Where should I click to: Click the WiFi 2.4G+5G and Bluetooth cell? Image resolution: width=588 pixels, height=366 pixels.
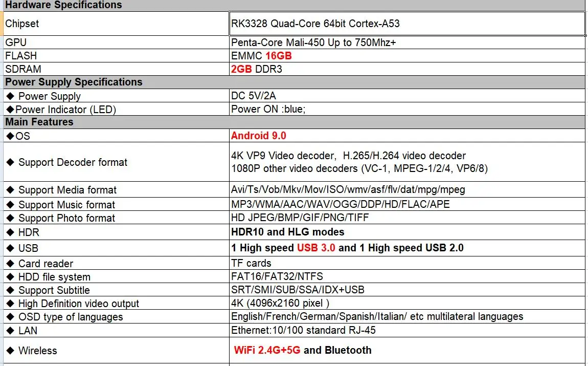tap(407, 350)
